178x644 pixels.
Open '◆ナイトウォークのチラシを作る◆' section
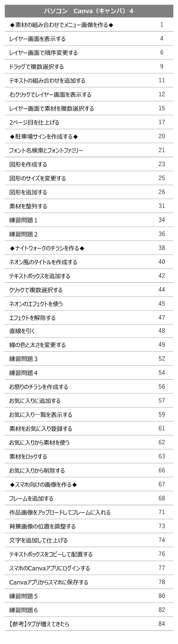coord(47,248)
